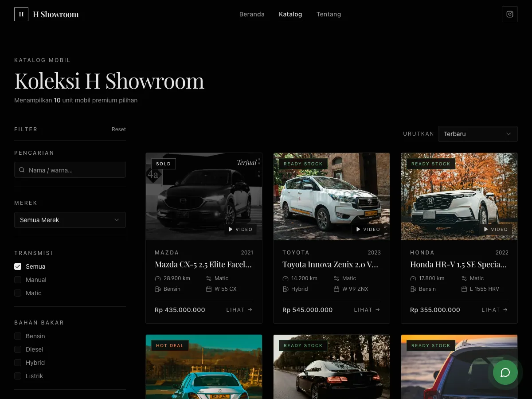Click the fuel pump icon on the Honda card
Viewport: 532px width, 399px height.
[x=413, y=289]
